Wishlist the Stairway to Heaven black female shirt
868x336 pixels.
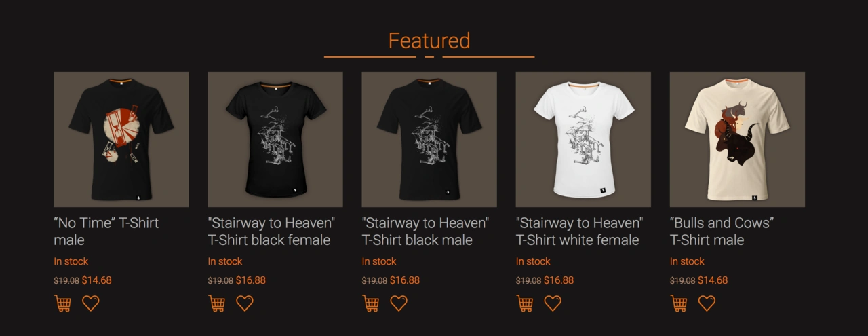(245, 303)
